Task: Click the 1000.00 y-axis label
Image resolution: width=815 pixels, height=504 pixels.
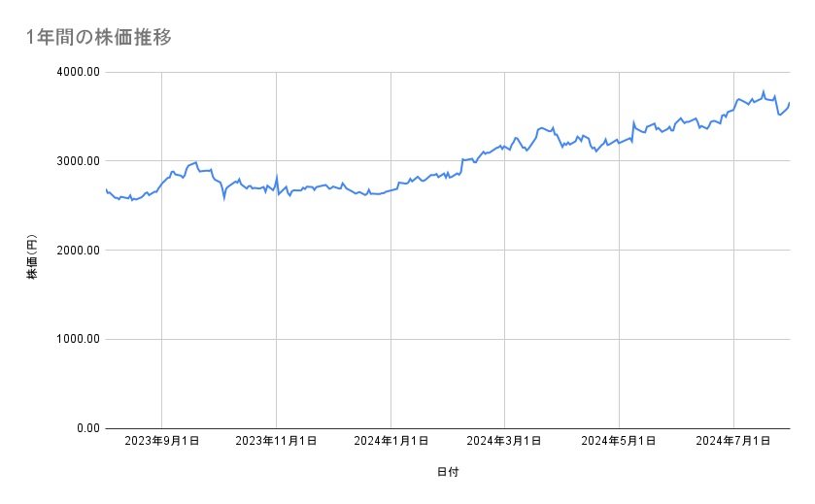Action: (76, 339)
